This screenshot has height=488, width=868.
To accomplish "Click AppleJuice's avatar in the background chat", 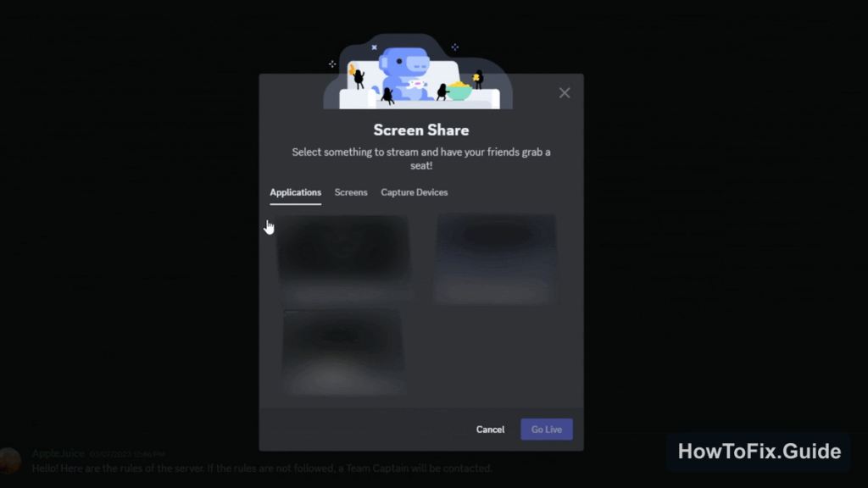I will click(x=9, y=461).
